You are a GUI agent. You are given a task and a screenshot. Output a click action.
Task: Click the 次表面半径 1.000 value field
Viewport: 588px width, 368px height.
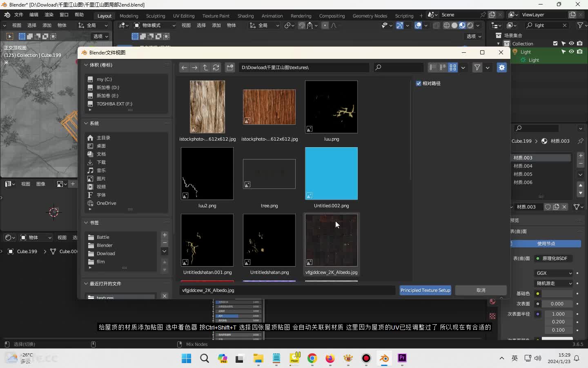[x=557, y=314]
